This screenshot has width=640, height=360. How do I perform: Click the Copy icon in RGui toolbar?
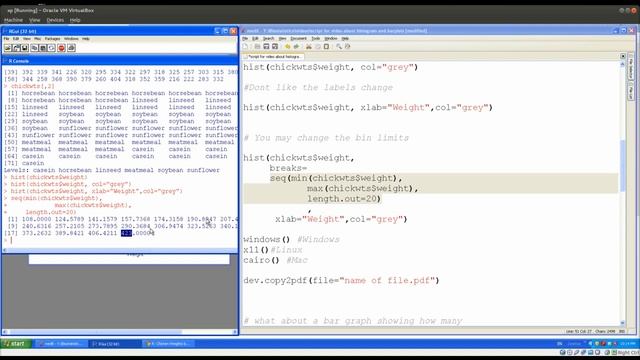(x=34, y=48)
